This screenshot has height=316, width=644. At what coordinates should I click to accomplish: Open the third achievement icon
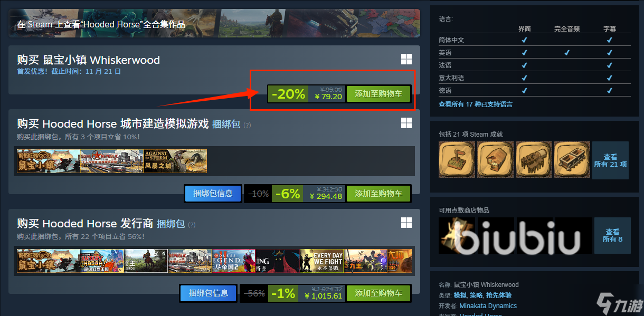pyautogui.click(x=534, y=159)
